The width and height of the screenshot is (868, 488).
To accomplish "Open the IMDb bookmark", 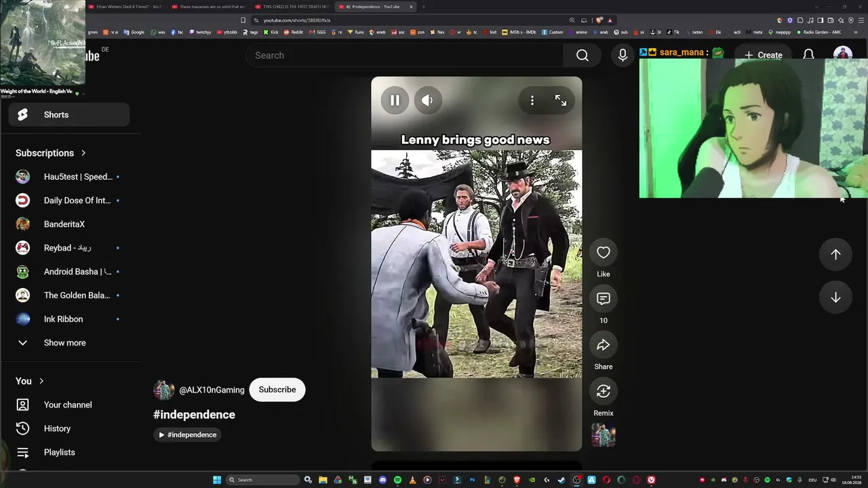I will [519, 32].
